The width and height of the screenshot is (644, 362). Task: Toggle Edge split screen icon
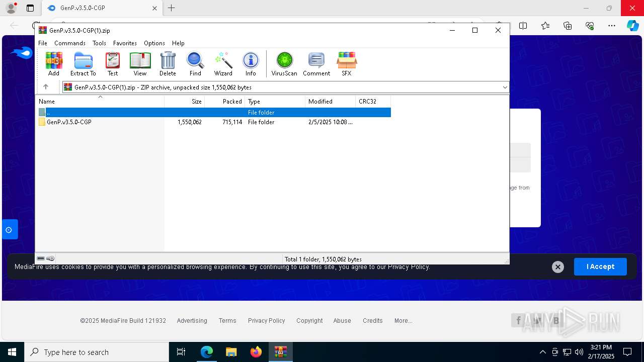(523, 26)
